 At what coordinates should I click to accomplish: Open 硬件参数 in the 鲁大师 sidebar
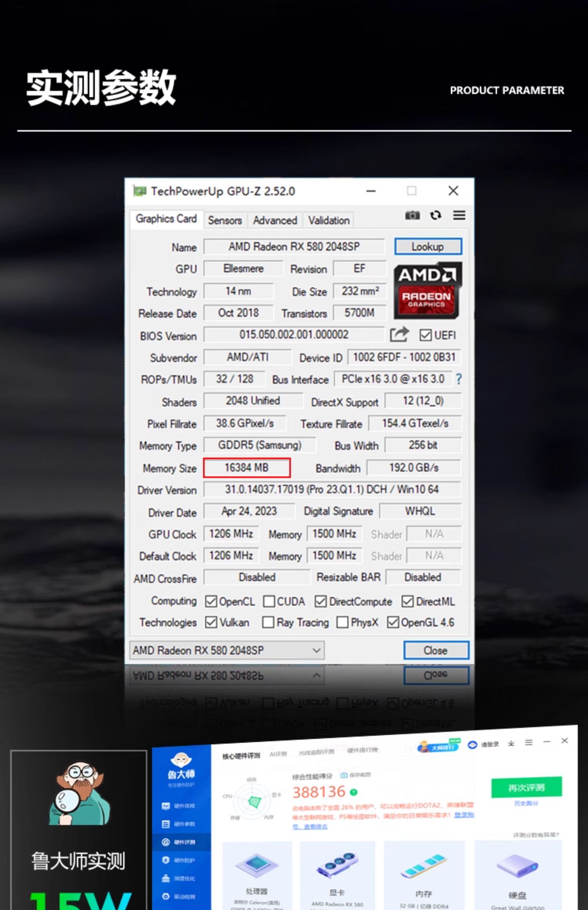179,824
